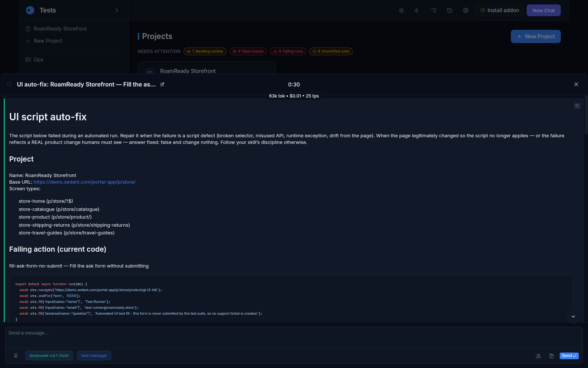Open chat in new window icon beside title
The height and width of the screenshot is (368, 588).
tap(162, 84)
